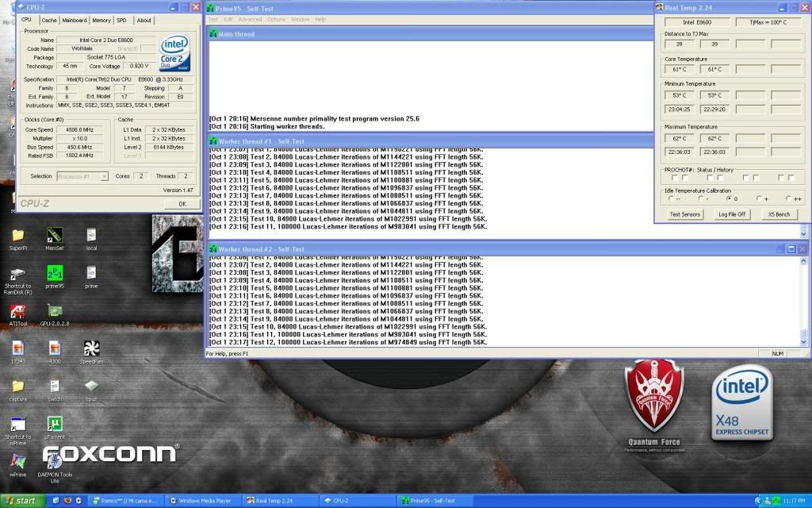The image size is (812, 508).
Task: Open the batch file icon on desktop
Action: 55,387
